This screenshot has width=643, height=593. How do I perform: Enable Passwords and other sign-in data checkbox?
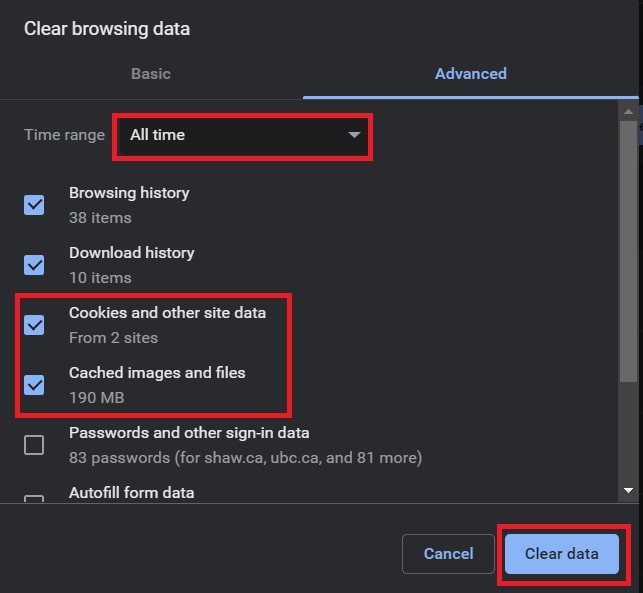pos(34,445)
